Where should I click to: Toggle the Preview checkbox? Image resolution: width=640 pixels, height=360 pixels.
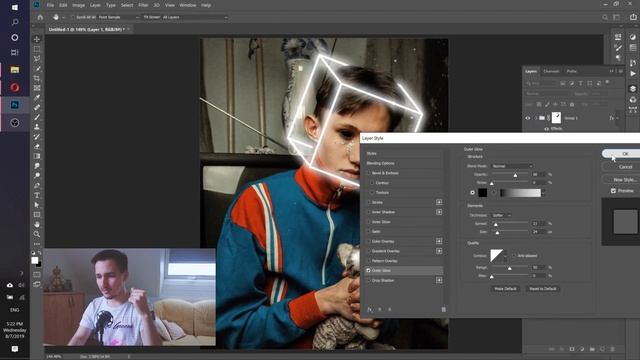pos(613,191)
